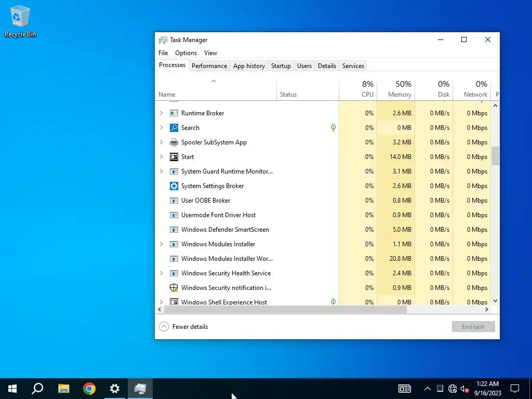Click the Task Manager taskbar icon
Viewport: 532px width, 399px height.
140,389
